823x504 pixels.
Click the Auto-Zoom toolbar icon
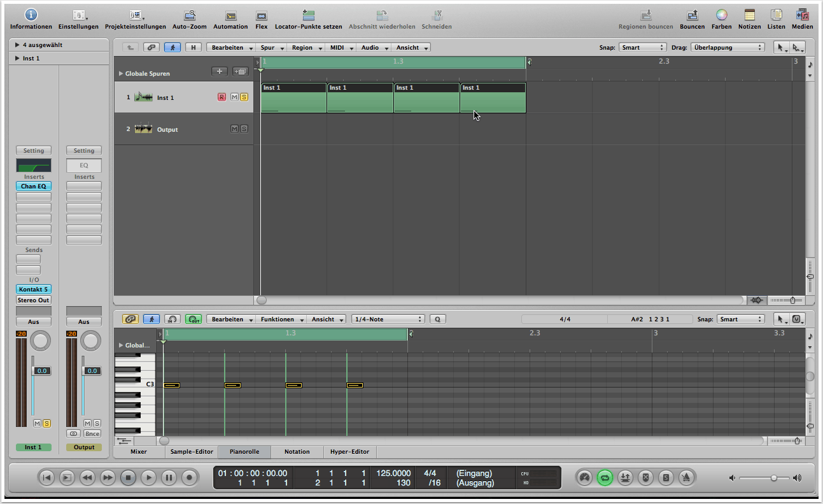click(189, 15)
